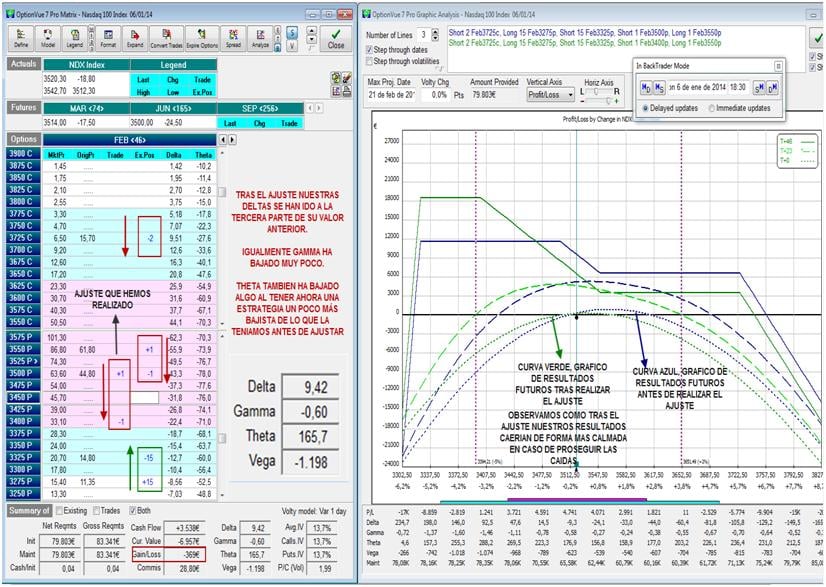826x587 pixels.
Task: Select the JUN <165> futures header
Action: click(169, 108)
